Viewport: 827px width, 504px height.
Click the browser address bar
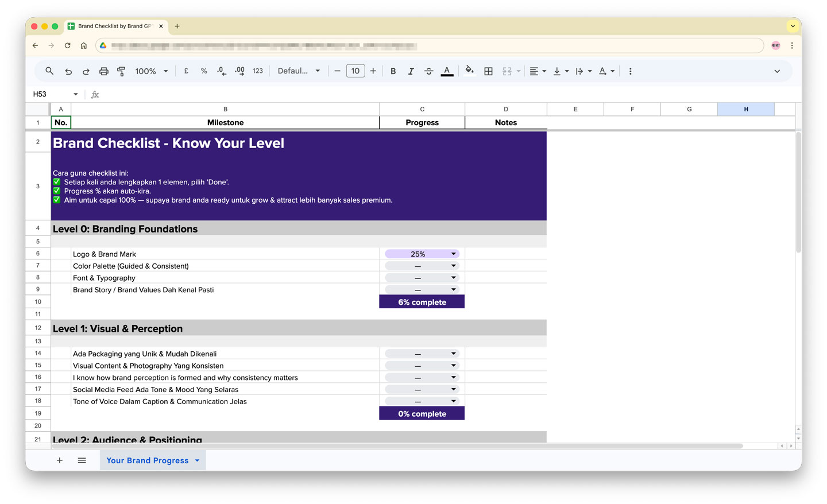coord(430,45)
